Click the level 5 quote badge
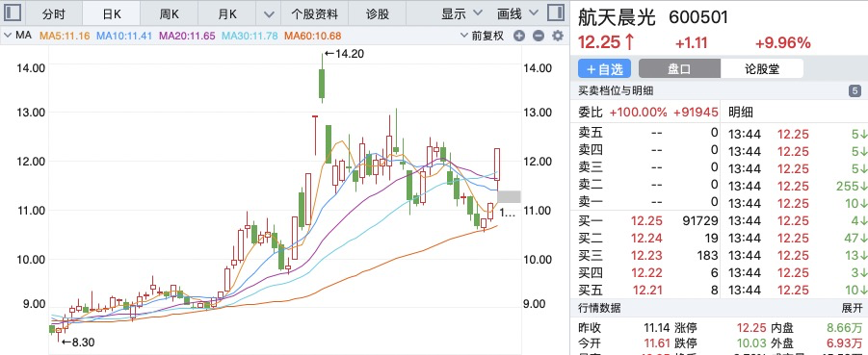 coord(855,90)
